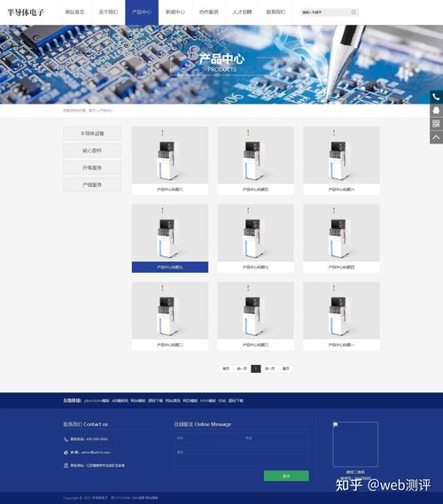Open the pbootcms模板 friendly link
This screenshot has height=504, width=443.
tap(97, 401)
